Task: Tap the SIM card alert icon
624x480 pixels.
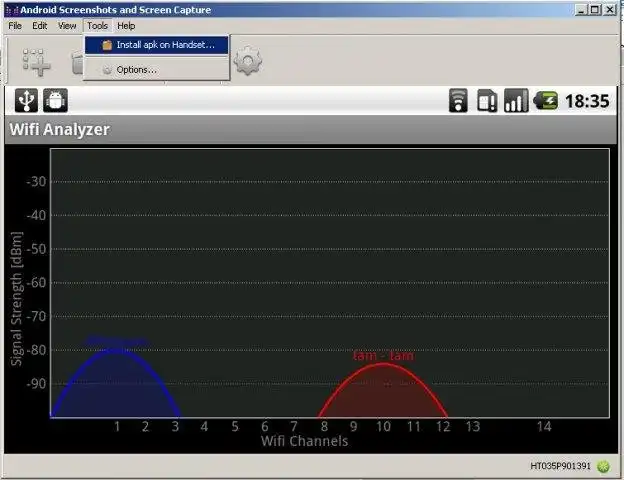Action: [487, 100]
